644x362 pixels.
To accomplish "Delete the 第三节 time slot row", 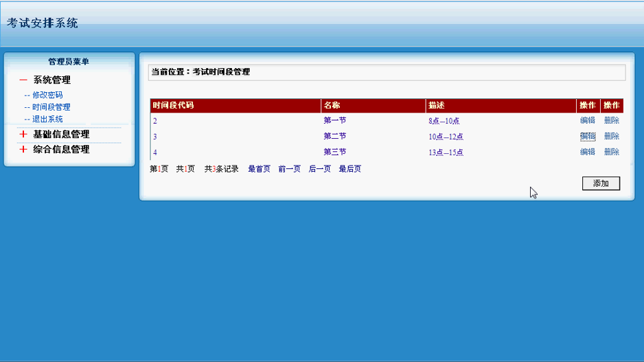I will (612, 152).
